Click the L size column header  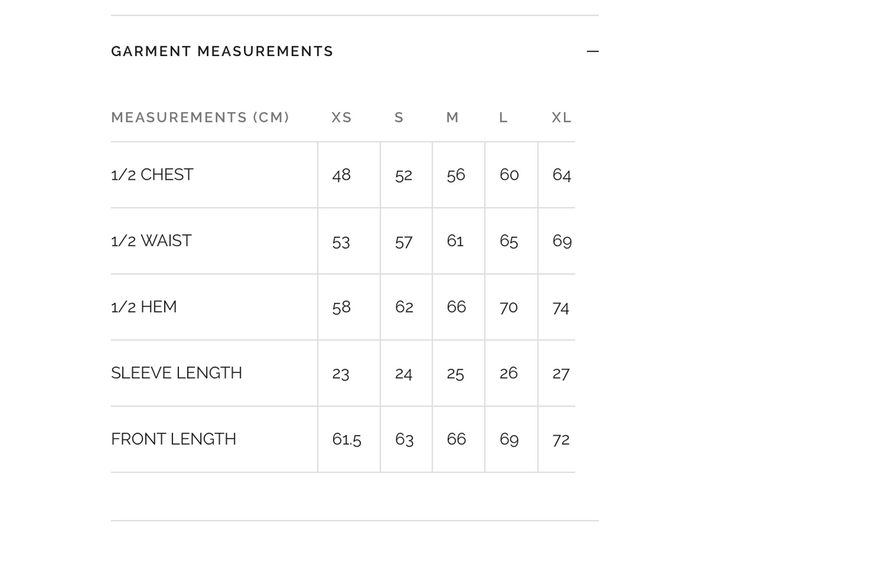pos(503,117)
